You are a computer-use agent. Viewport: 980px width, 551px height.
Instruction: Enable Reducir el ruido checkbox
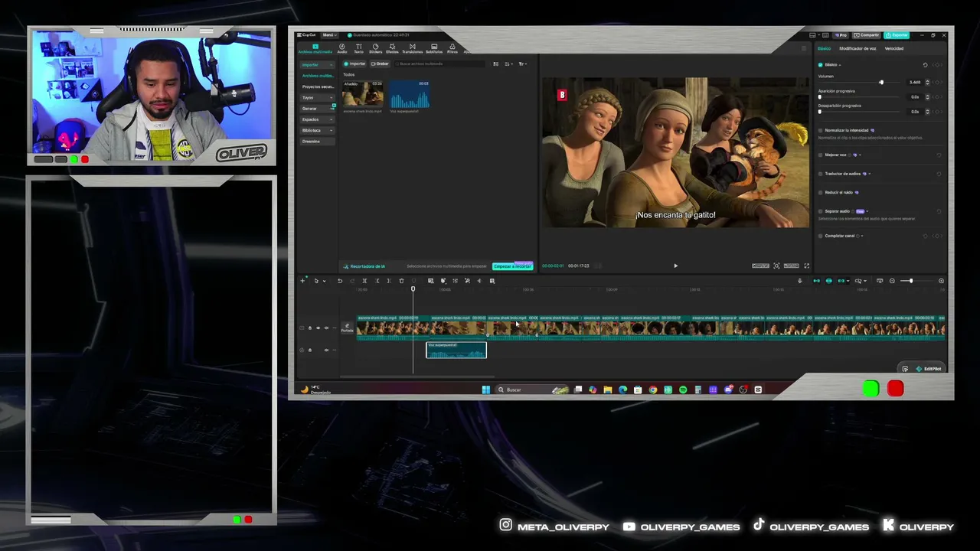pos(820,192)
